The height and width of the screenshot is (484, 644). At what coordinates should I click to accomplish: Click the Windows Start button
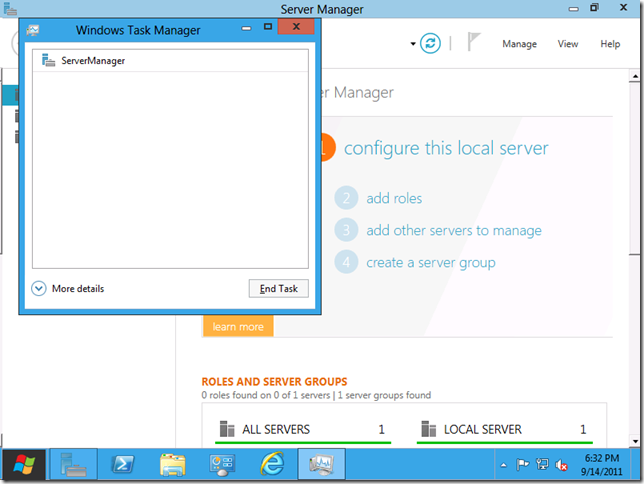tap(24, 465)
